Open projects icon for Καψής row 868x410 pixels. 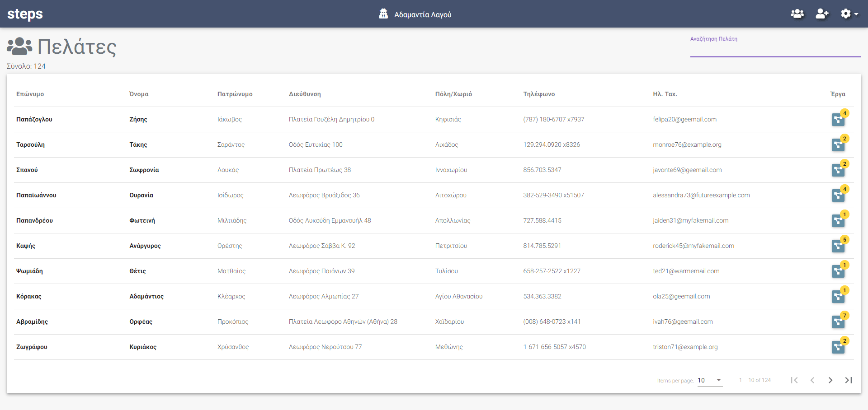[x=838, y=246]
